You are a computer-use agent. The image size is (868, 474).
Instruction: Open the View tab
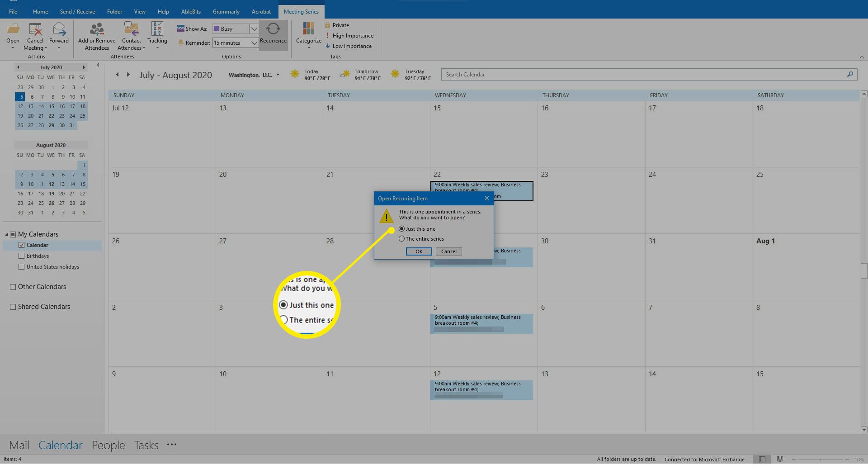[x=140, y=12]
